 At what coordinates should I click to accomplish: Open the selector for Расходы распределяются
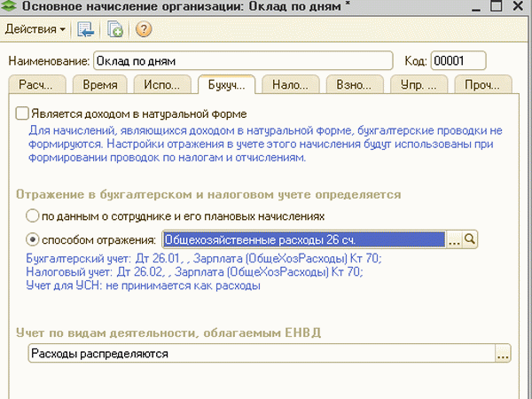503,354
